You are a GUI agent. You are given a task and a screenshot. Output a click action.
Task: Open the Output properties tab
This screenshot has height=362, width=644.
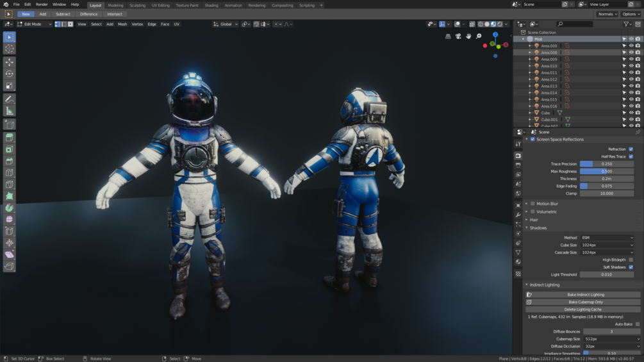tap(518, 165)
